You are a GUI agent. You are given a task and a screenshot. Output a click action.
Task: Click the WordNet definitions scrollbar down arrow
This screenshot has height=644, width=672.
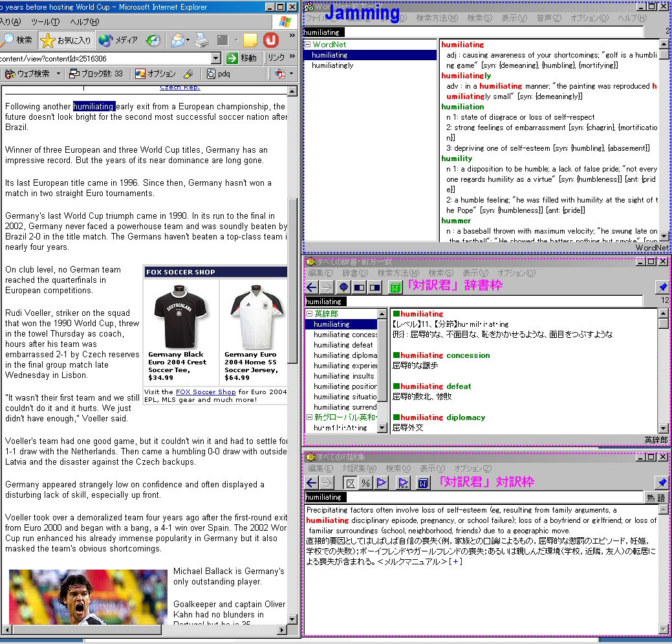pyautogui.click(x=664, y=236)
